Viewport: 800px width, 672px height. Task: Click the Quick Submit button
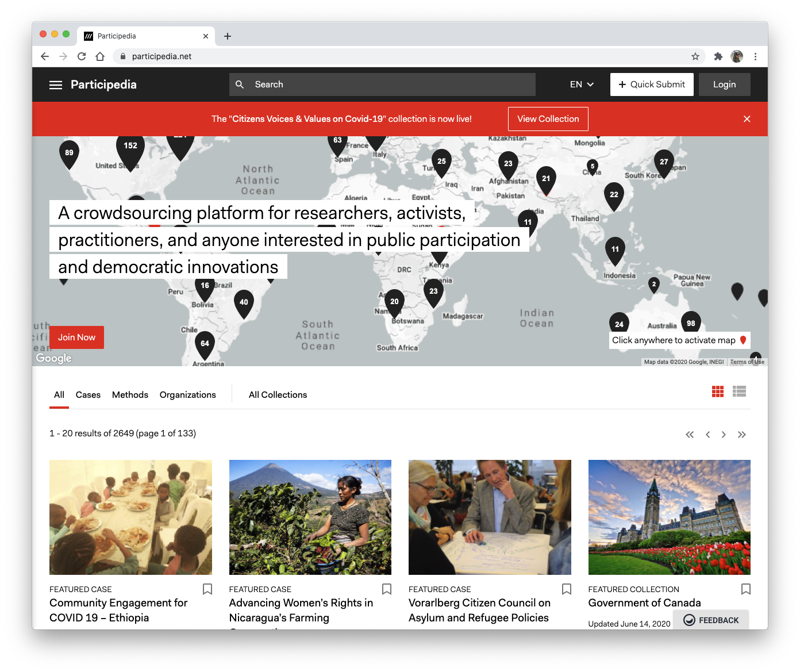coord(652,85)
